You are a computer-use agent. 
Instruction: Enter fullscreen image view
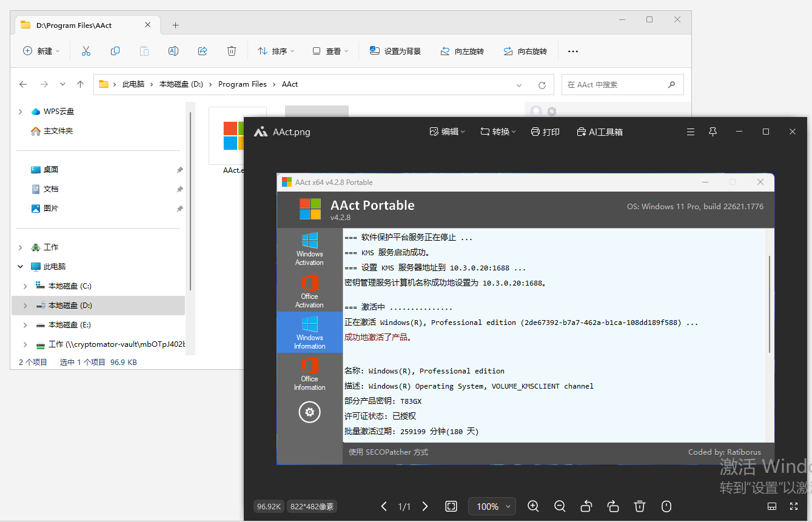pos(794,506)
